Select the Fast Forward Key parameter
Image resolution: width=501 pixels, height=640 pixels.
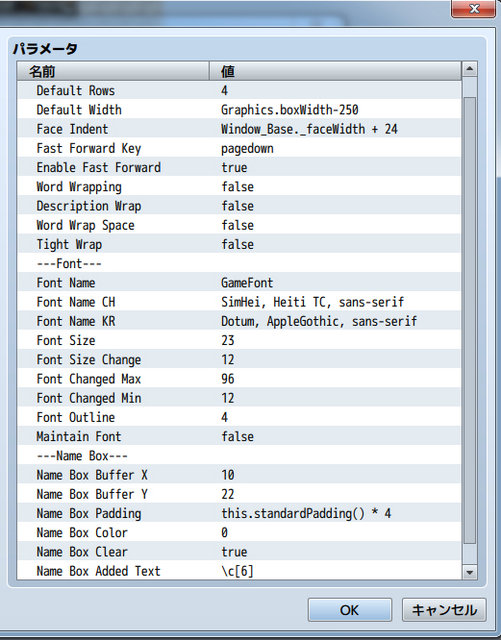(x=239, y=148)
